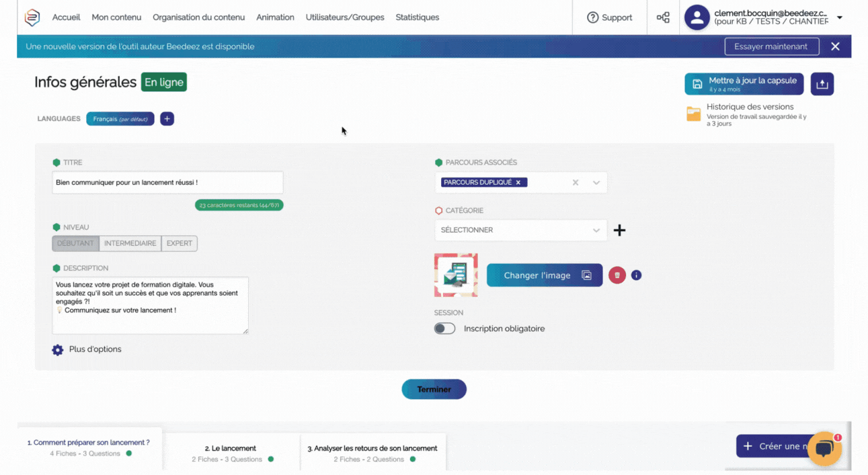This screenshot has height=475, width=868.
Task: Click the export capsule upload icon
Action: point(822,84)
